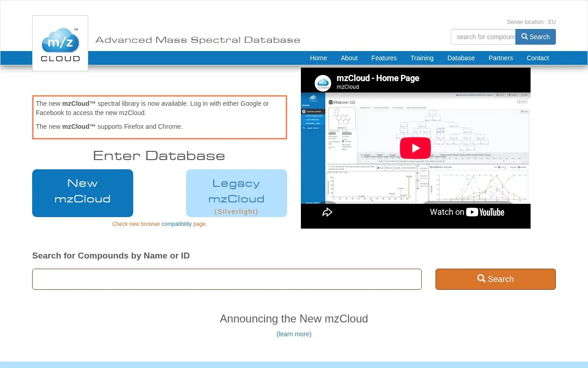Screen dimensions: 588x368
Task: Open the Contact menu item
Action: click(x=537, y=58)
